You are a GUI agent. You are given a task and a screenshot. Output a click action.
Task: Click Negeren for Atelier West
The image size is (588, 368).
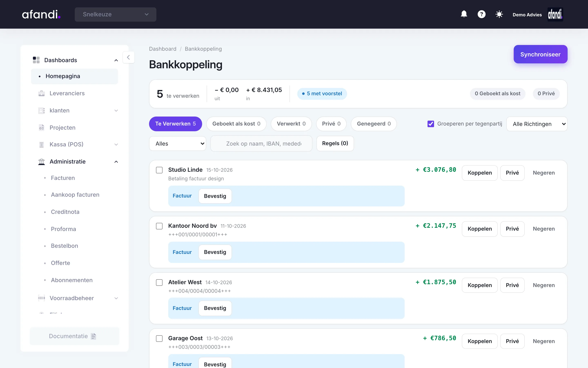pyautogui.click(x=544, y=285)
